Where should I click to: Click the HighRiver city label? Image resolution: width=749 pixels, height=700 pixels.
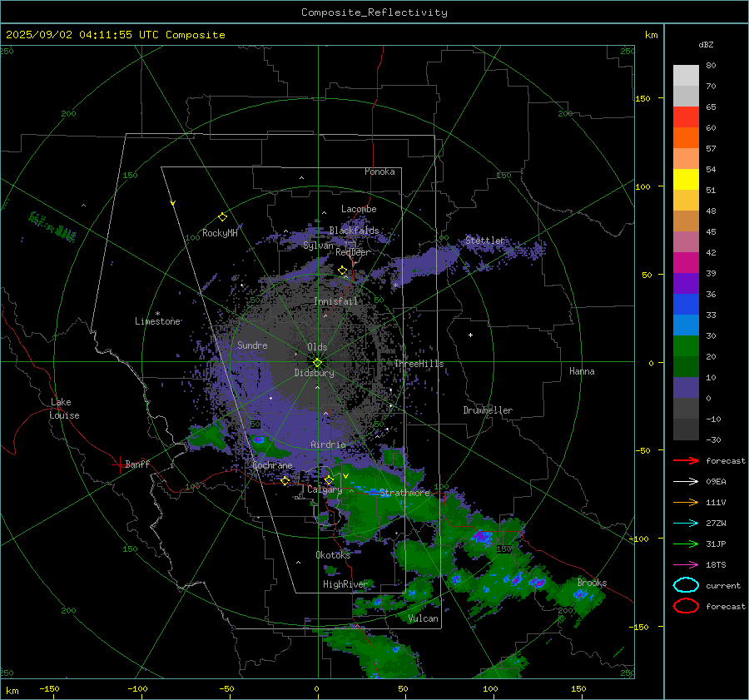click(345, 584)
